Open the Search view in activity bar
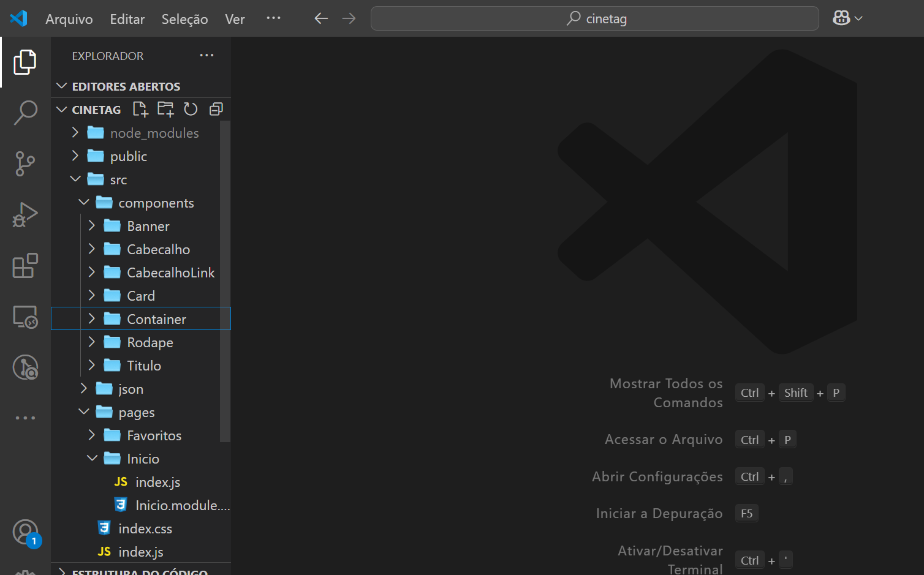The image size is (924, 575). pos(25,113)
